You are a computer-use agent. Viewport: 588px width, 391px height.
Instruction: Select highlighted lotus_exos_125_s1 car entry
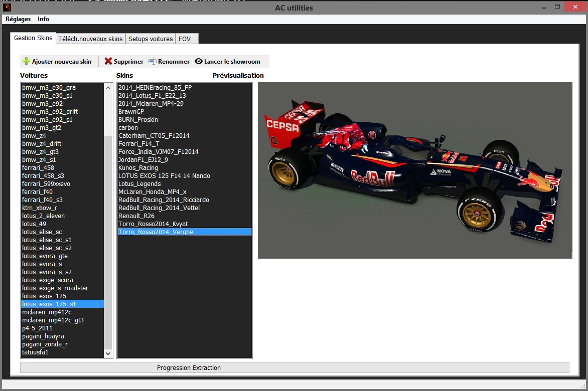[x=62, y=304]
